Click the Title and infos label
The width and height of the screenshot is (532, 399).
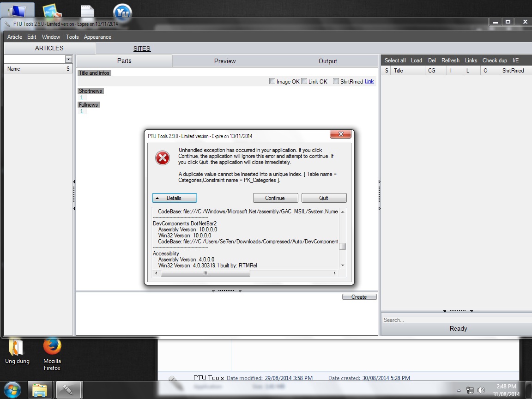pos(94,73)
